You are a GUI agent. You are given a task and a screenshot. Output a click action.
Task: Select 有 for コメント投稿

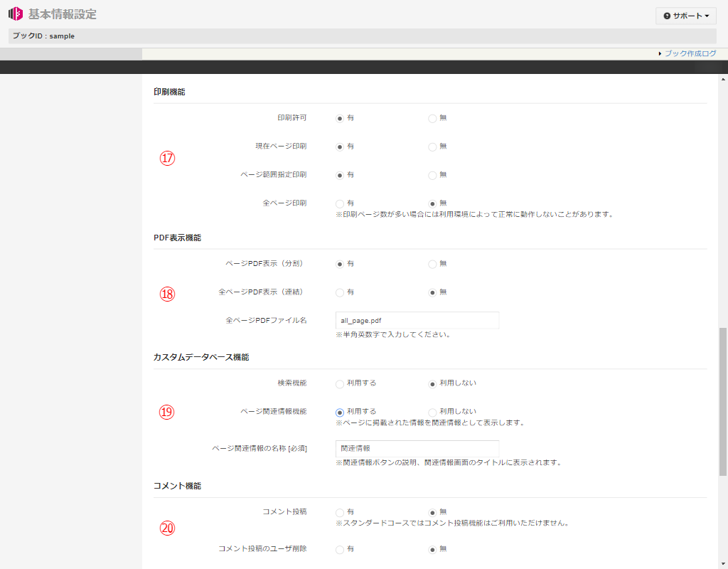(x=340, y=512)
